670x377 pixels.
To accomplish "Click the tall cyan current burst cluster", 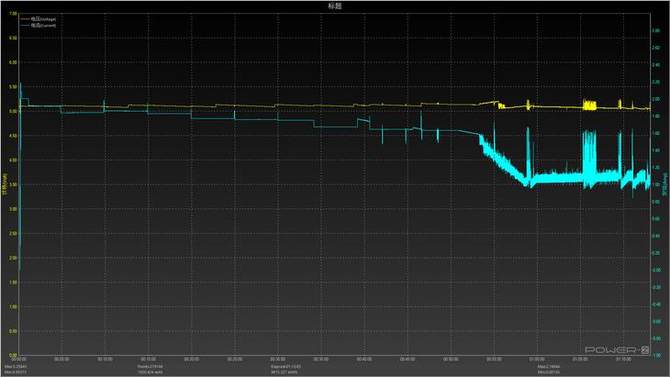I will [589, 159].
